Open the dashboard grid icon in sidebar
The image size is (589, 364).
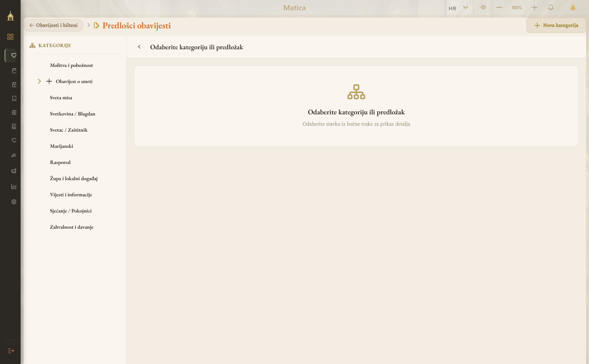tap(10, 37)
